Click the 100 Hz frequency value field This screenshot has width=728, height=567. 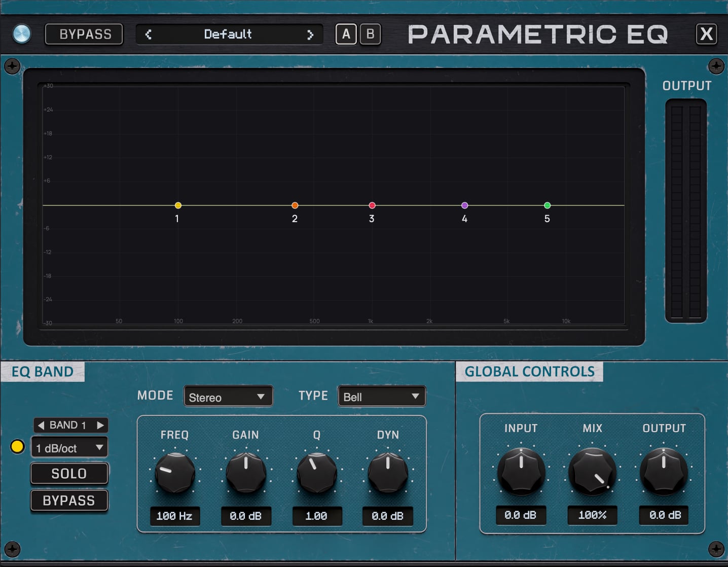click(x=174, y=516)
